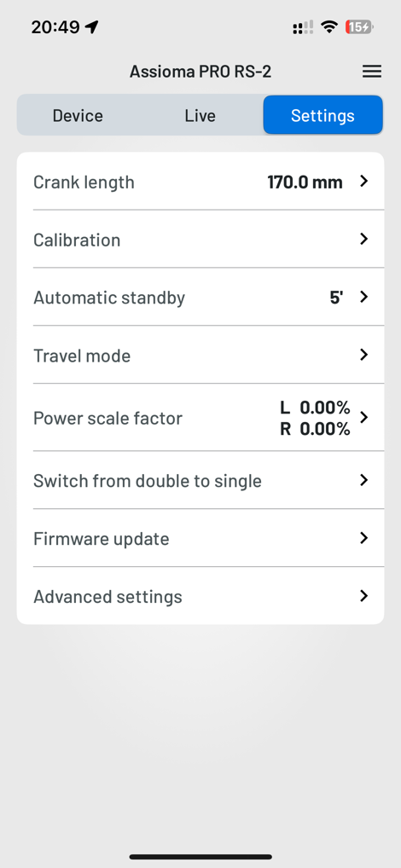Image resolution: width=401 pixels, height=868 pixels.
Task: Tap the battery charging status icon
Action: (359, 26)
